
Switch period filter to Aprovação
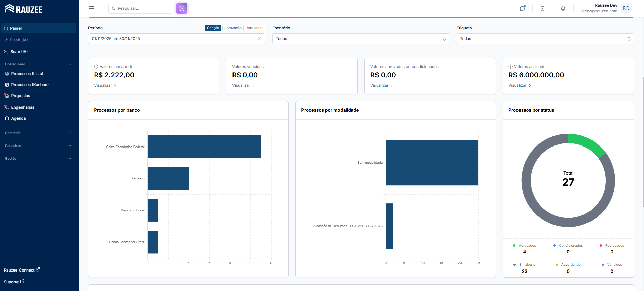(x=233, y=28)
